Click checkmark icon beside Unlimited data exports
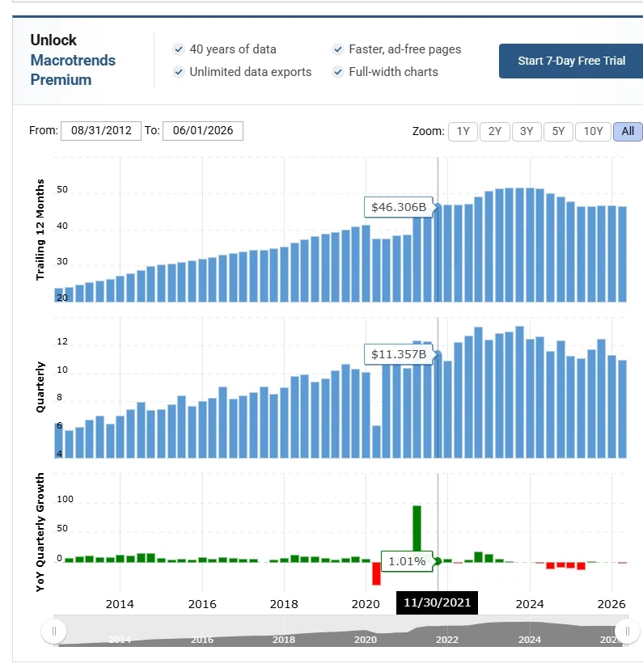Viewport: 643px width, 672px height. (x=179, y=72)
